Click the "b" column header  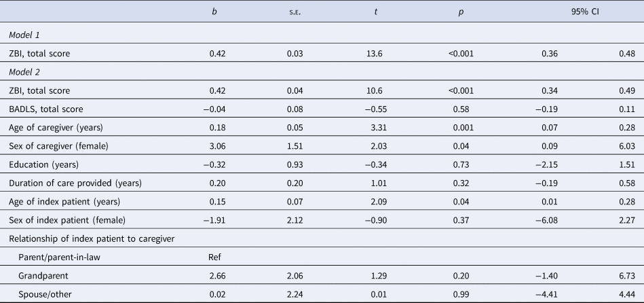[215, 12]
